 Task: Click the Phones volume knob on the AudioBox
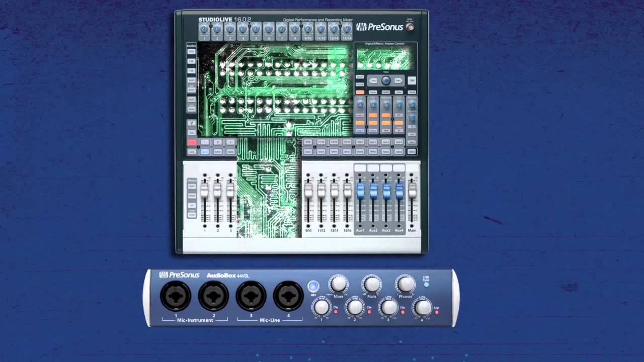[406, 284]
